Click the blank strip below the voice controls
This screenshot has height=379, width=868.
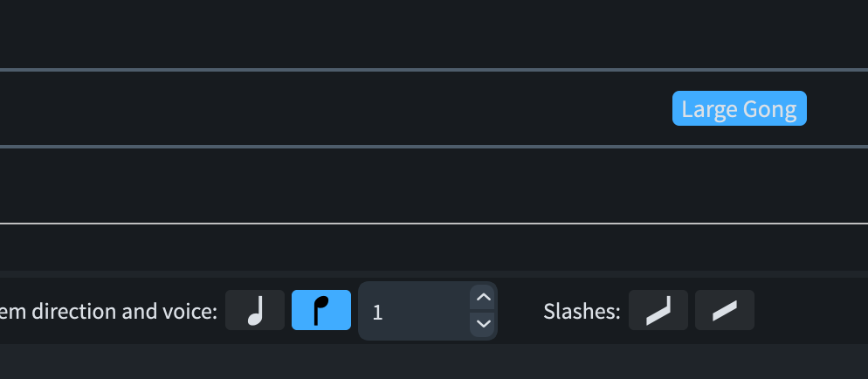[x=437, y=361]
